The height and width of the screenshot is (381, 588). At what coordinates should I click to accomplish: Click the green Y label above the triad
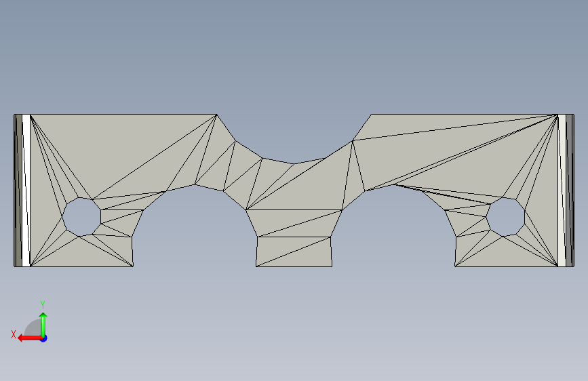(43, 304)
